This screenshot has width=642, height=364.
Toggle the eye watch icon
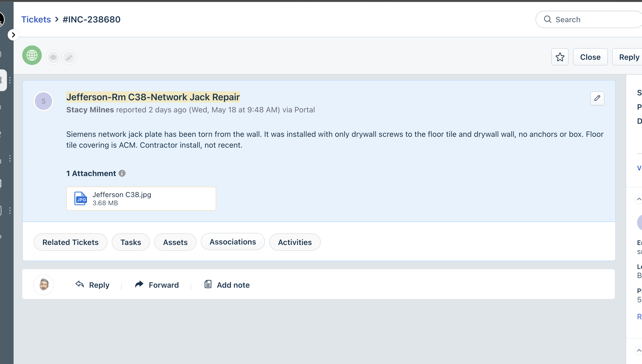pos(53,58)
